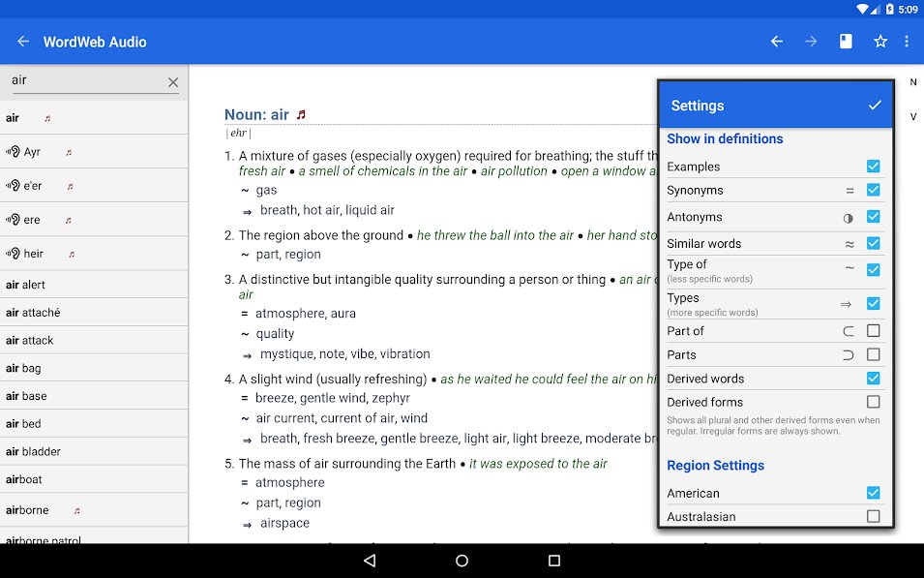Select airboat from word list
The width and height of the screenshot is (924, 578).
[x=94, y=479]
